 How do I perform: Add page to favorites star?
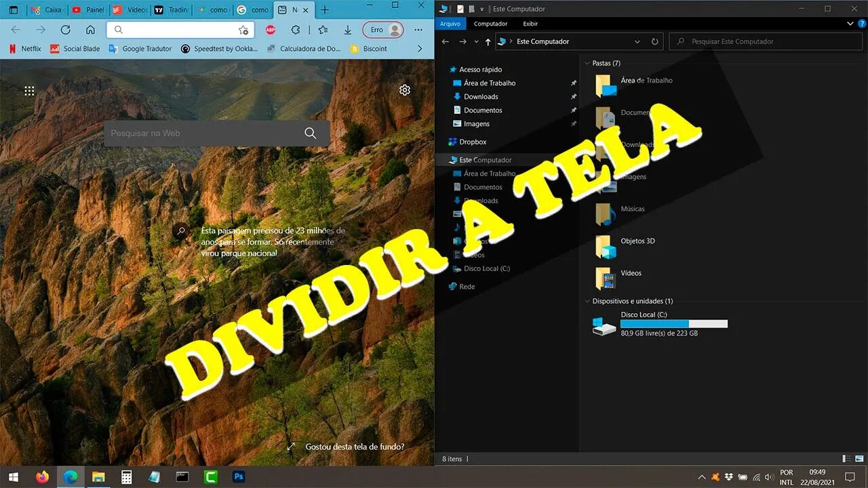coord(243,30)
